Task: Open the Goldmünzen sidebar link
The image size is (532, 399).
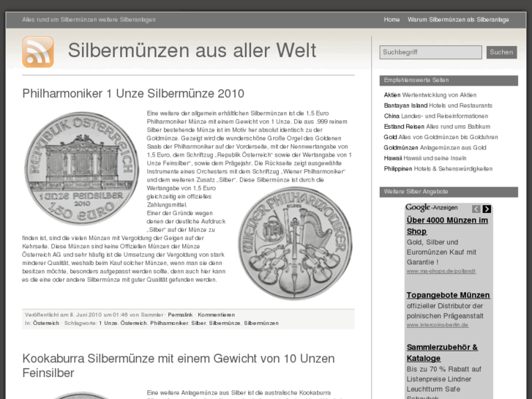Action: (x=401, y=148)
